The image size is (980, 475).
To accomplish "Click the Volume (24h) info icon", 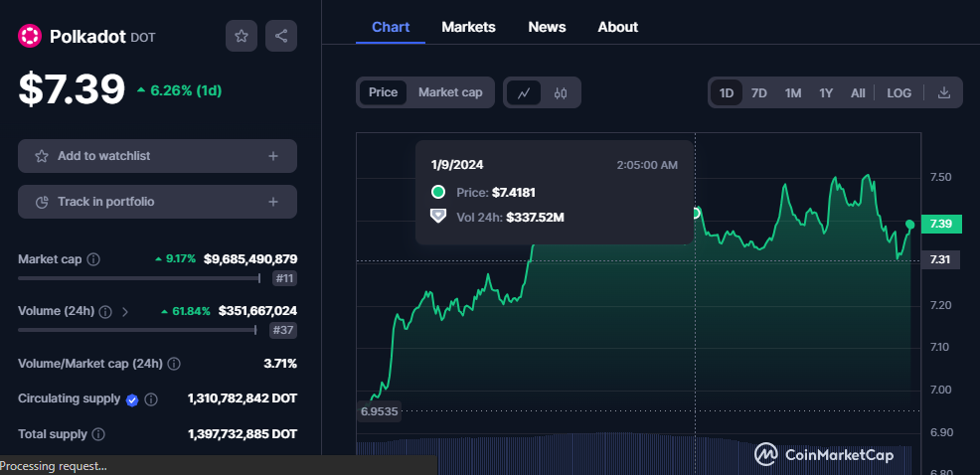I will pyautogui.click(x=105, y=311).
